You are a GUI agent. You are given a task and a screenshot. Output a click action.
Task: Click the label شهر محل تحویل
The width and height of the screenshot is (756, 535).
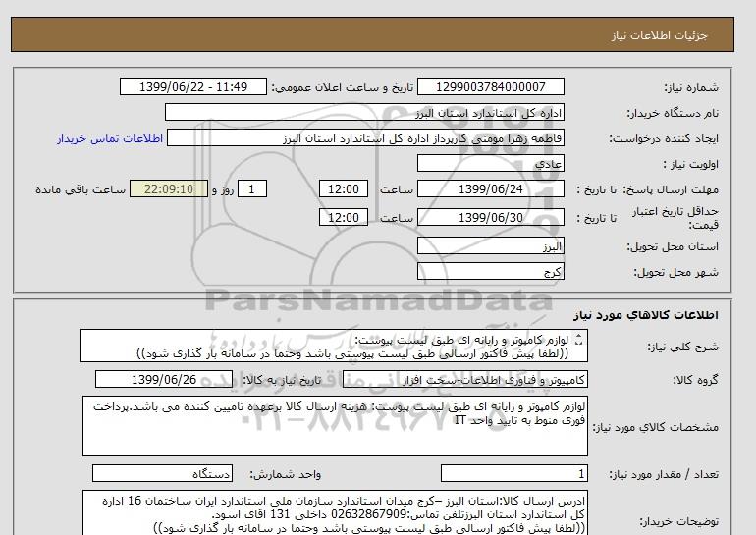(x=675, y=272)
